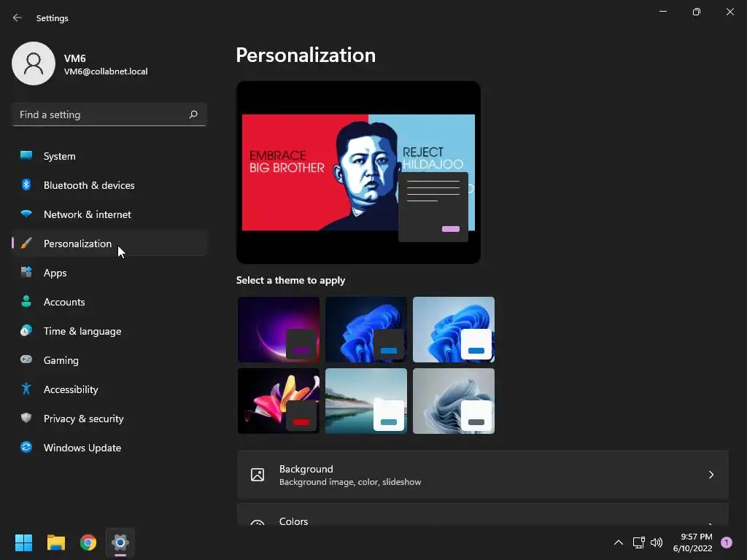Click the network tray icon
The image size is (747, 560).
tap(638, 542)
